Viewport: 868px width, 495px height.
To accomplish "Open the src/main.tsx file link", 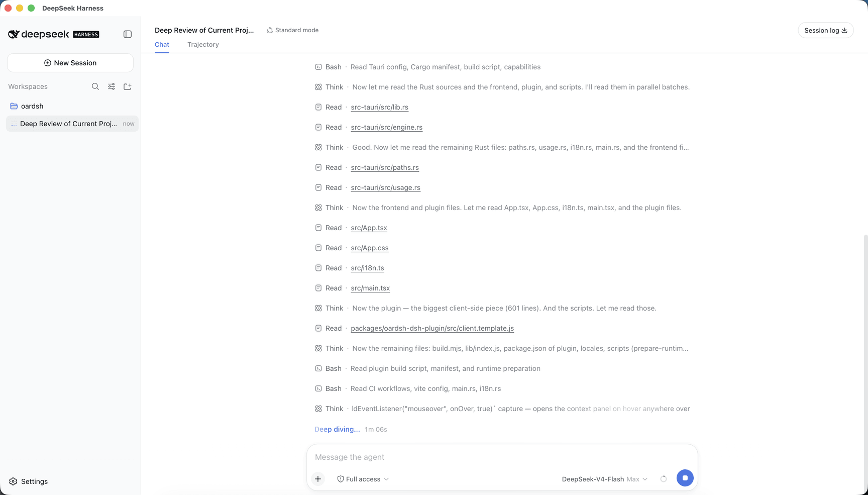I will 370,288.
